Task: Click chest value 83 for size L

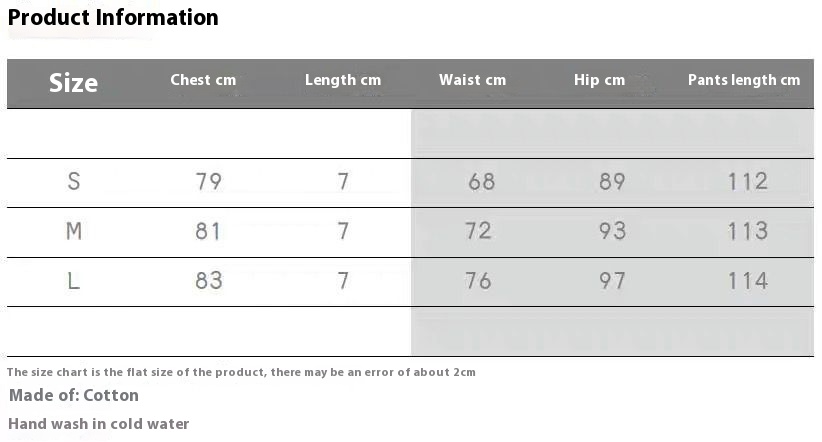Action: pyautogui.click(x=209, y=281)
